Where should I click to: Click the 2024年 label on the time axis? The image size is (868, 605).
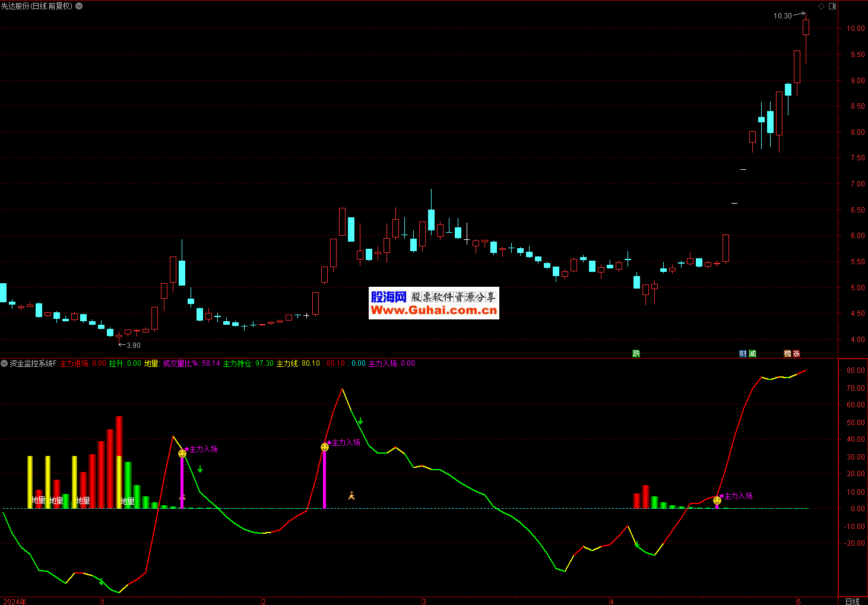14,601
